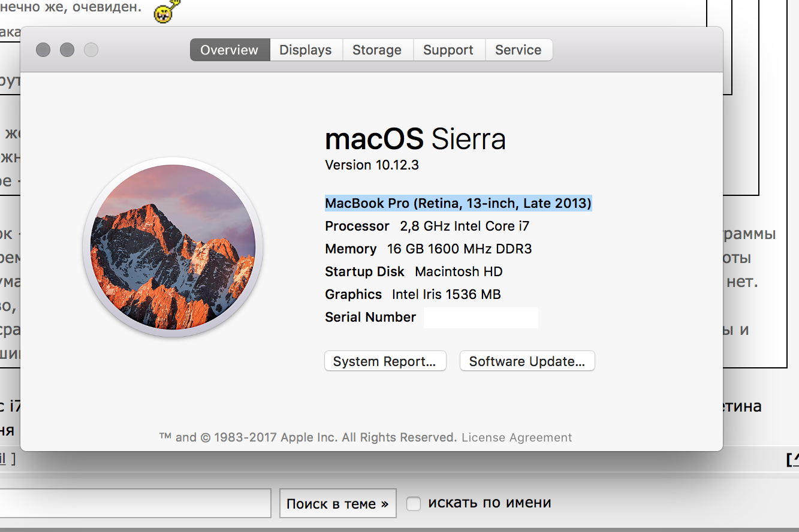Click the macOS Sierra mountain logo
This screenshot has height=532, width=799.
coord(173,247)
